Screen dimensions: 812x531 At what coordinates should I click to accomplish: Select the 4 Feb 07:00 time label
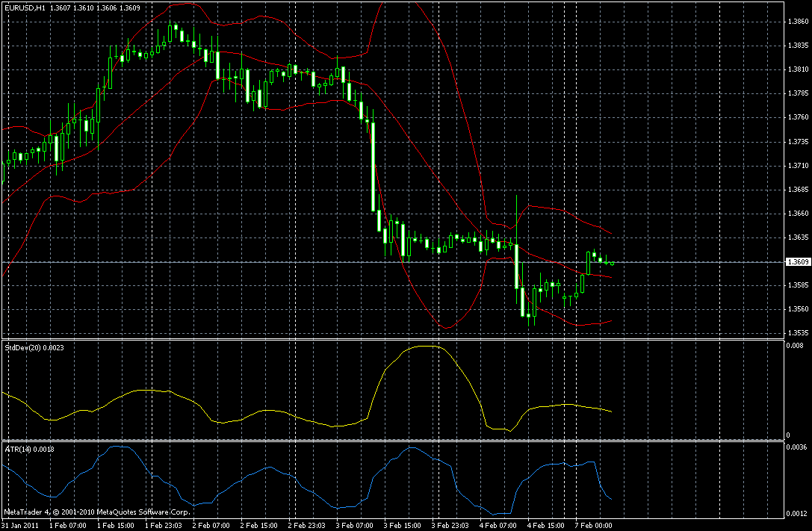499,526
